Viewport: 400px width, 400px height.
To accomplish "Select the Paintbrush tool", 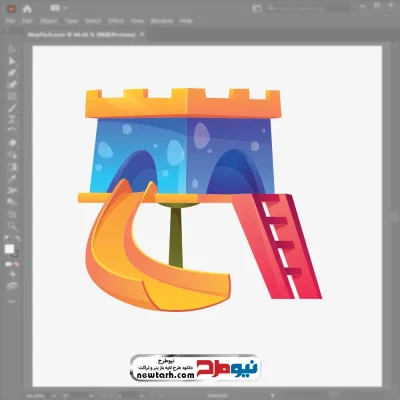I will [12, 108].
